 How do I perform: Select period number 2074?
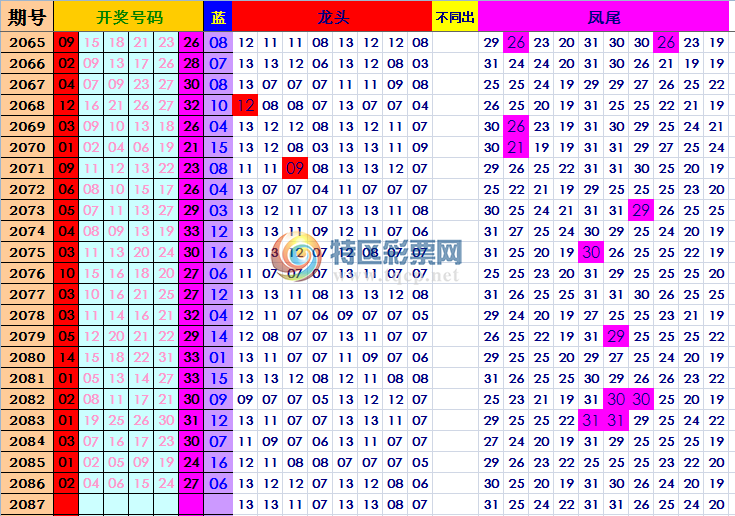(x=27, y=232)
